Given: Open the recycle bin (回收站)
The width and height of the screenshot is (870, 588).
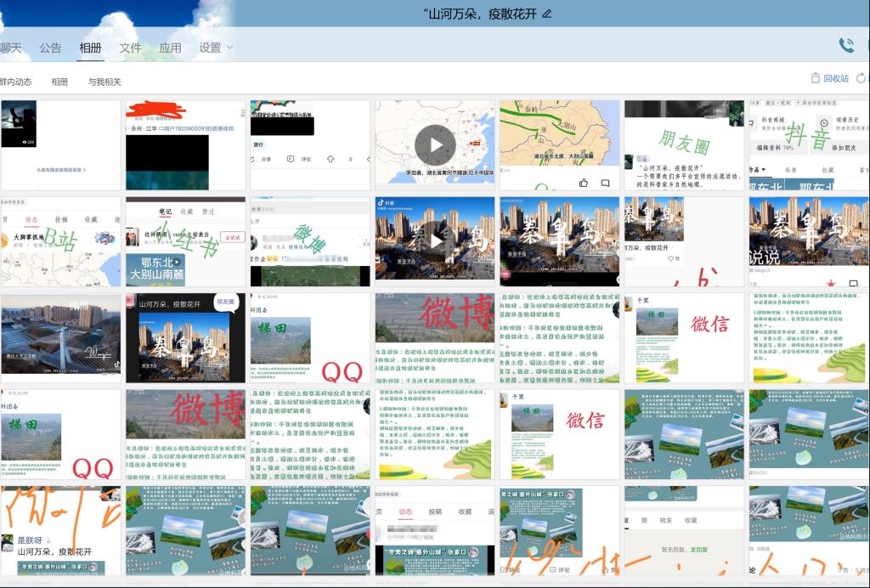Looking at the screenshot, I should pos(829,78).
